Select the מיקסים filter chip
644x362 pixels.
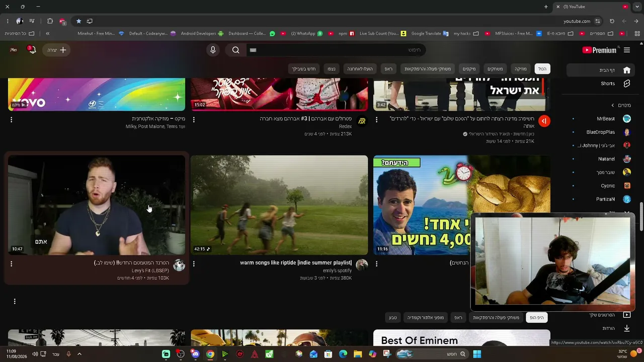pyautogui.click(x=469, y=69)
